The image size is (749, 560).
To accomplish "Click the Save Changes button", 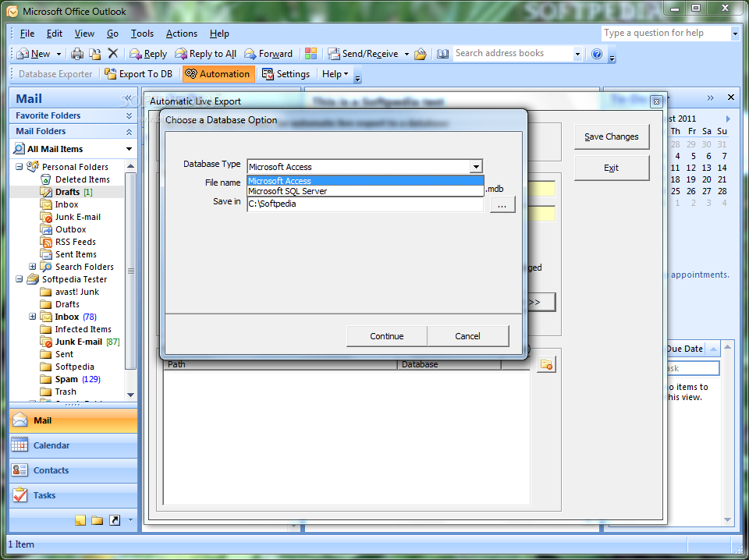I will tap(612, 136).
